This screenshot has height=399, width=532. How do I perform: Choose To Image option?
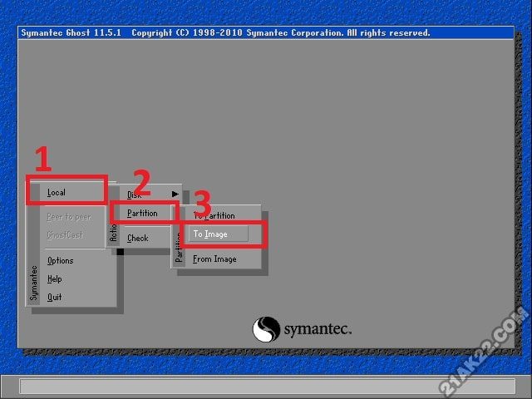(218, 234)
